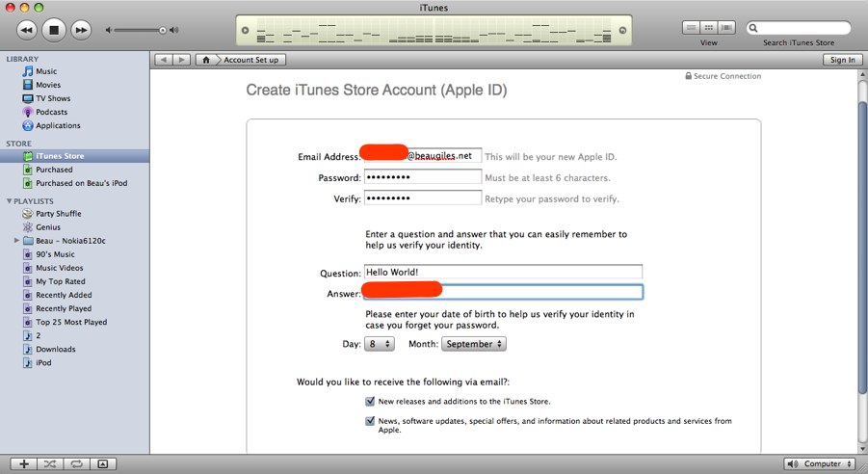
Task: Switch to list view
Action: [x=691, y=28]
